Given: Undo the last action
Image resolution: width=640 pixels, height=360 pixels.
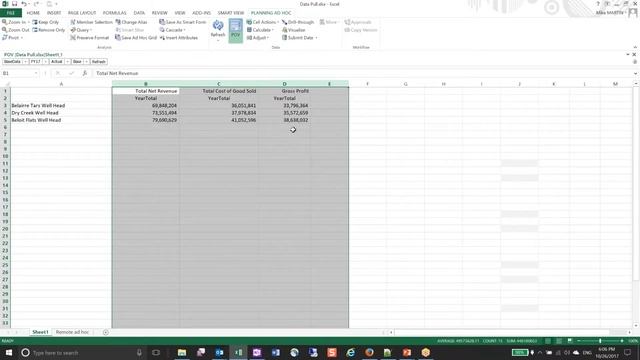Looking at the screenshot, I should pos(24,4).
